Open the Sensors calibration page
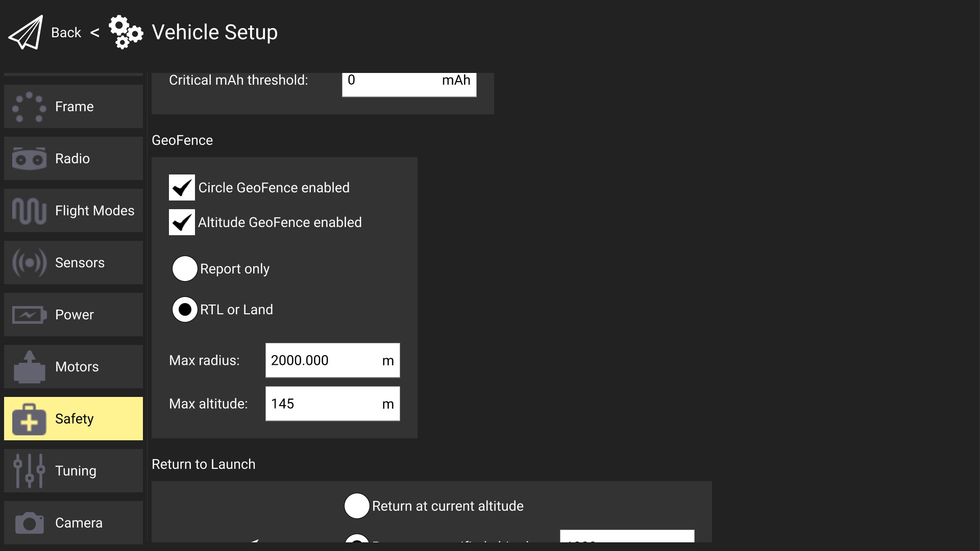The height and width of the screenshot is (551, 980). pos(73,263)
